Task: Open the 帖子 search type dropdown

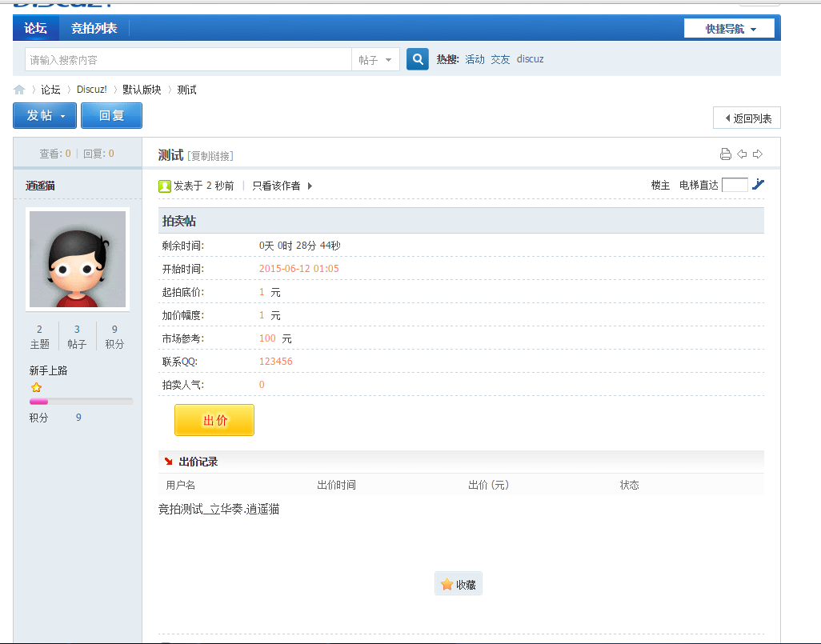Action: click(x=375, y=60)
